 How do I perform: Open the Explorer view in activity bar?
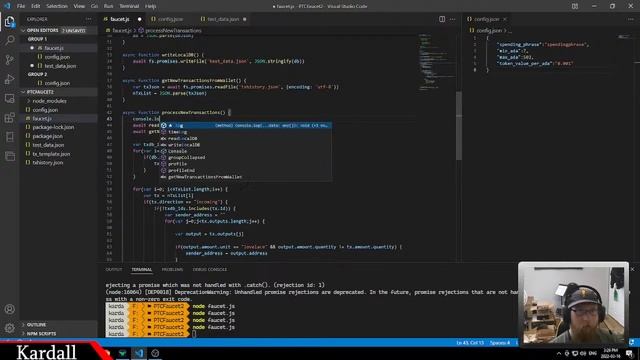click(9, 22)
